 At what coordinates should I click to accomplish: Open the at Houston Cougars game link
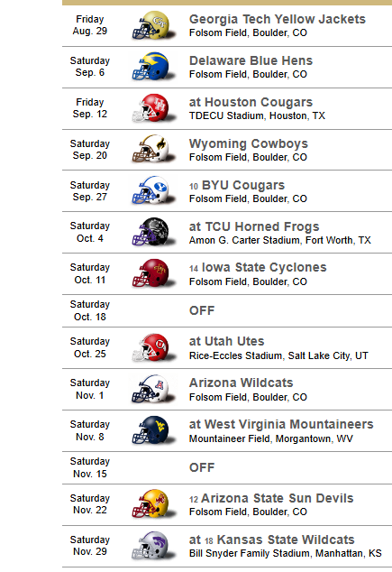pyautogui.click(x=251, y=102)
